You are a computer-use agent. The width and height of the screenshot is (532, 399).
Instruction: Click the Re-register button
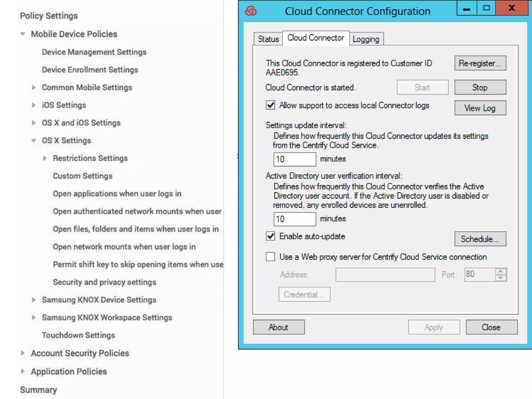click(480, 63)
